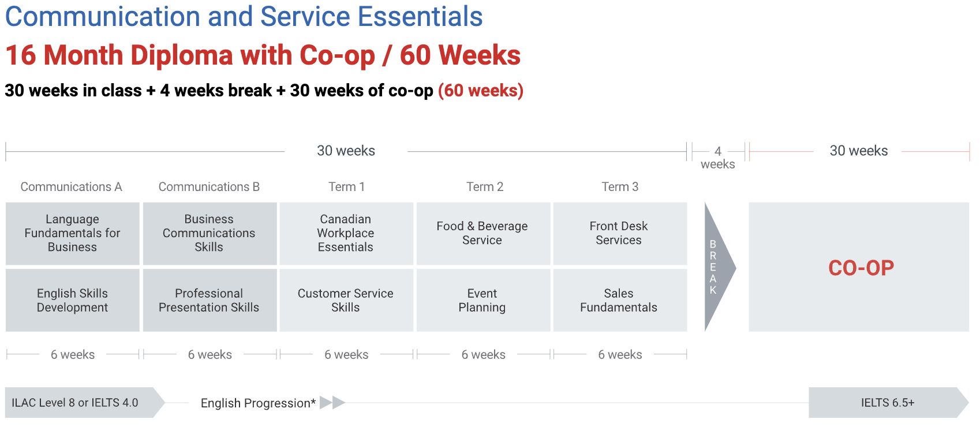The image size is (980, 427).
Task: Click Language Fundamentals for Business box
Action: 73,234
